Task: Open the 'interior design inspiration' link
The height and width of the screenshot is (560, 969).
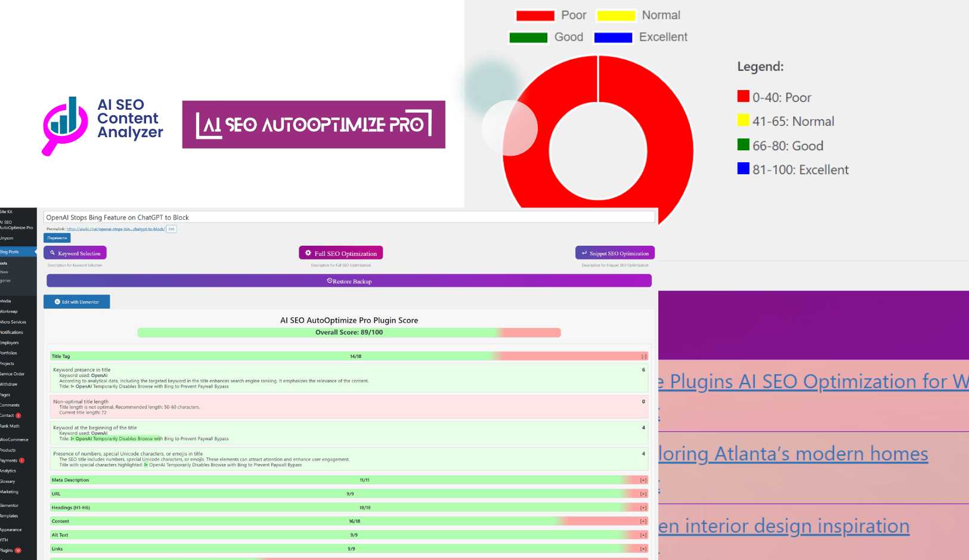Action: (784, 526)
